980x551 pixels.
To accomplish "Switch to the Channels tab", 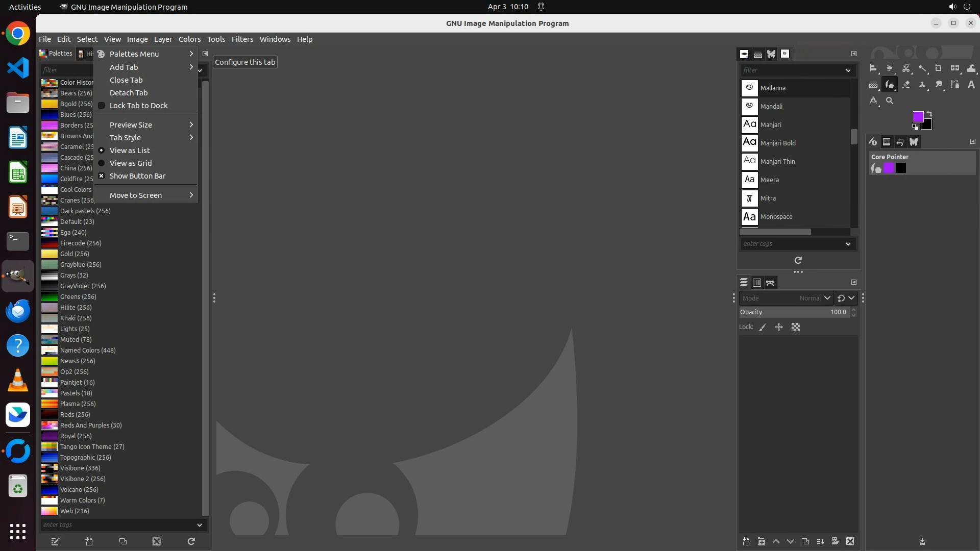I will click(x=757, y=283).
